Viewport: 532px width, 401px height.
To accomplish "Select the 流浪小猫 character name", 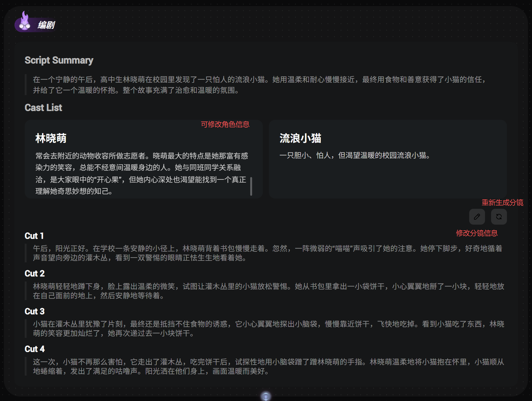I will point(300,138).
